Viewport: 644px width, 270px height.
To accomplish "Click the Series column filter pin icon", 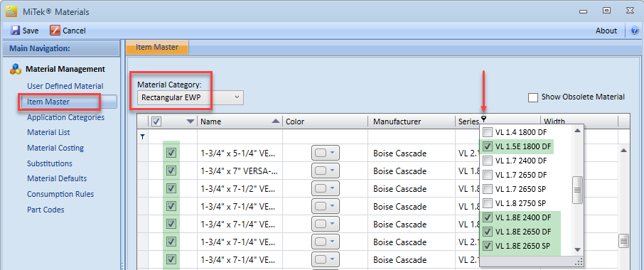I will point(483,119).
